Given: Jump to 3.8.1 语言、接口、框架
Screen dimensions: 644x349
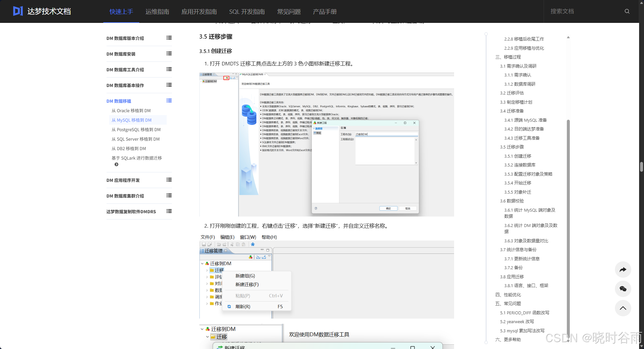Looking at the screenshot, I should coord(526,286).
